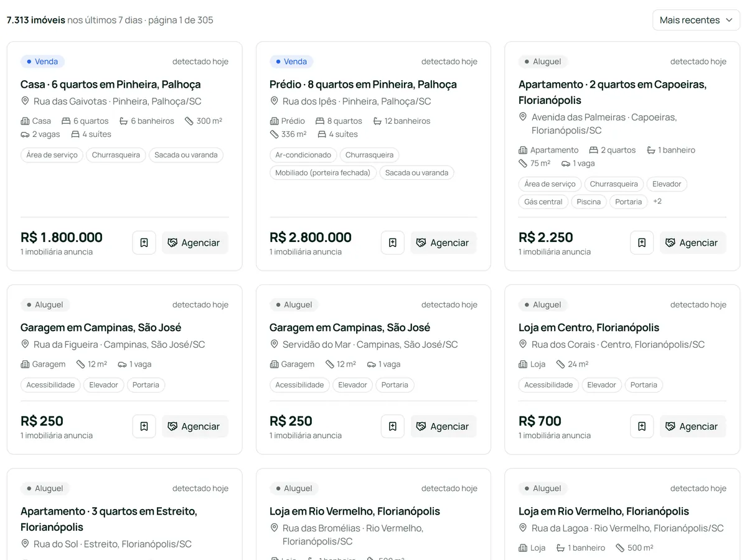Click Agenciar on the Servidão do Mar garage
747x560 pixels.
(444, 426)
